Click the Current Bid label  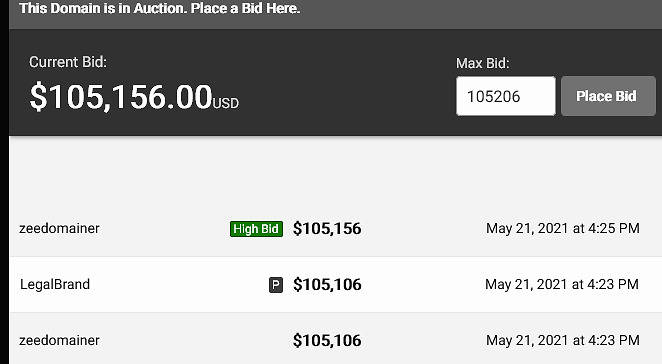click(68, 62)
